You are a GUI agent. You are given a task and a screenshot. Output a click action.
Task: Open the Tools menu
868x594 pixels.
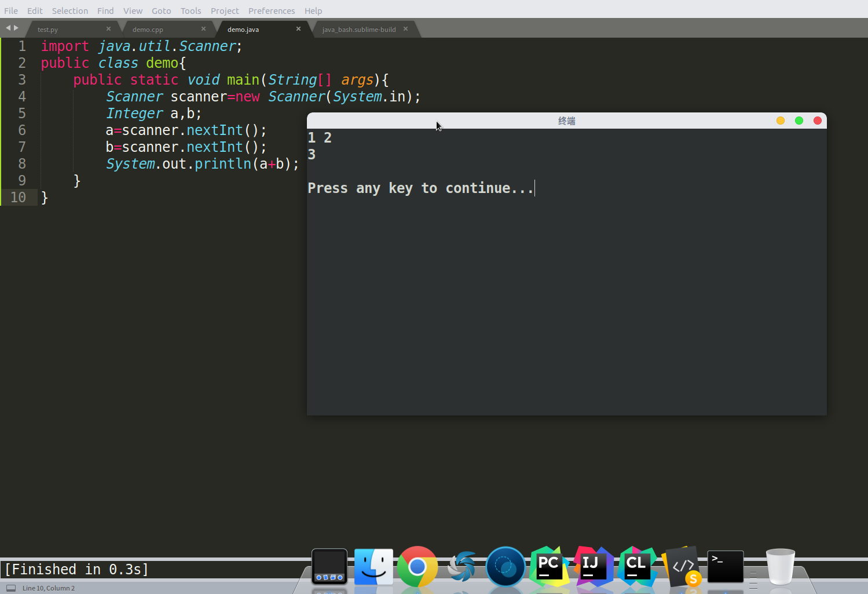pos(191,10)
